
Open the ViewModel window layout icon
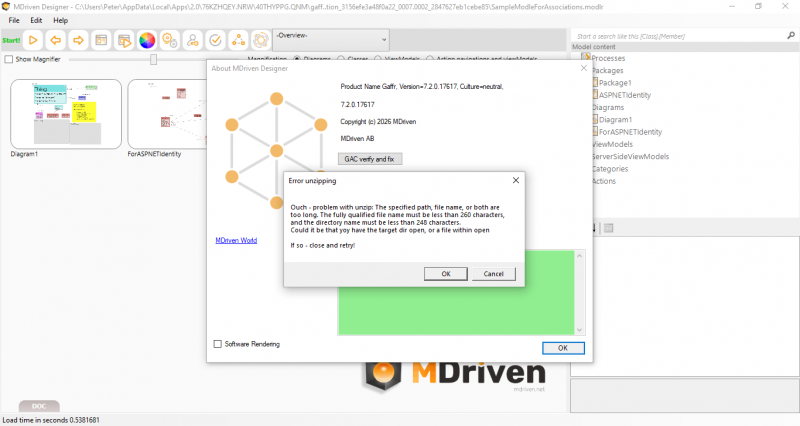[x=101, y=40]
